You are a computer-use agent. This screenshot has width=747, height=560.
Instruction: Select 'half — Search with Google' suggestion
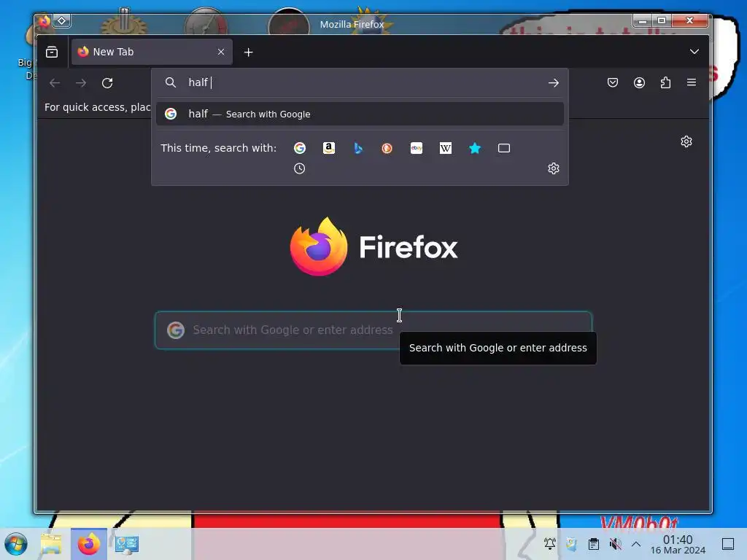click(x=360, y=114)
